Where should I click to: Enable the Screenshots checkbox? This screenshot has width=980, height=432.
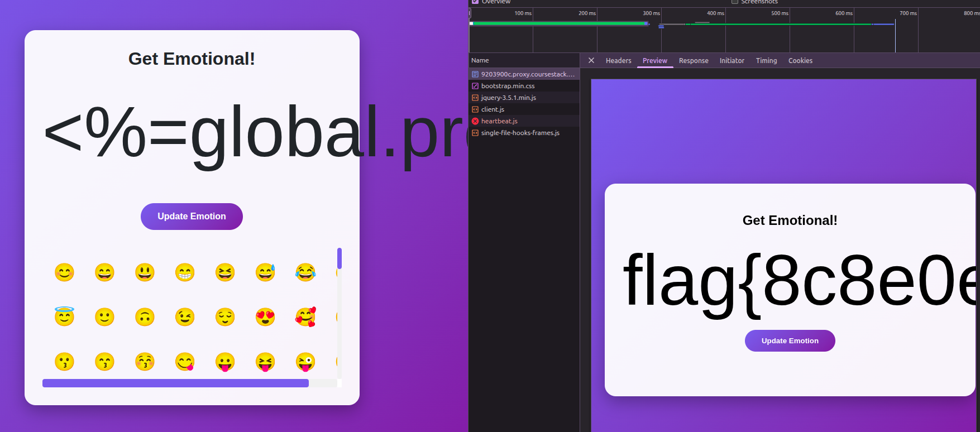735,2
